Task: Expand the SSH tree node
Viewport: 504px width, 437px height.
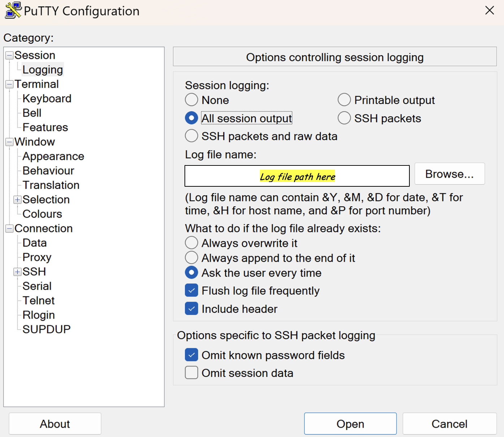Action: click(17, 272)
